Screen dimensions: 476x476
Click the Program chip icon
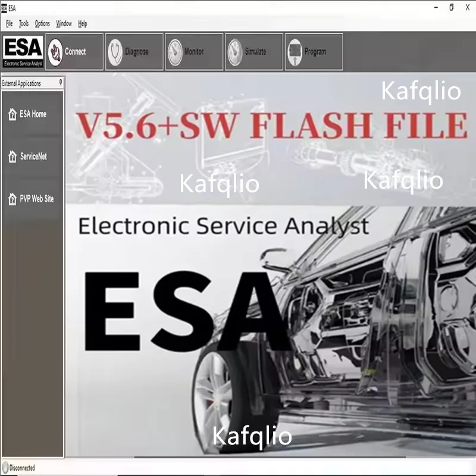295,52
